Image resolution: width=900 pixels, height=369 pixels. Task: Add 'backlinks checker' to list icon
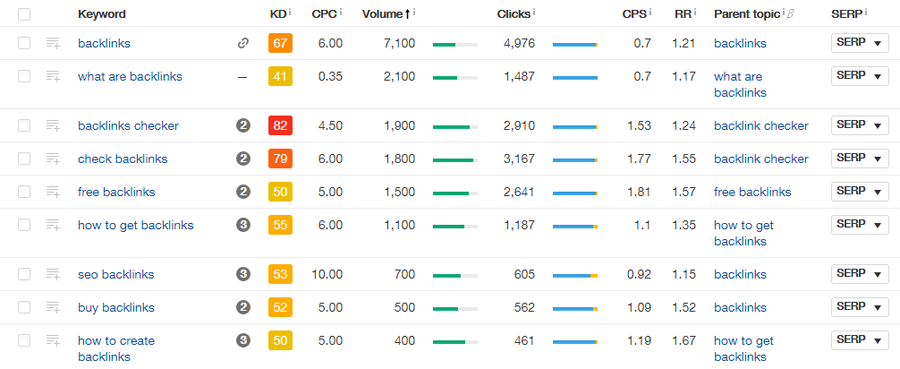(53, 126)
